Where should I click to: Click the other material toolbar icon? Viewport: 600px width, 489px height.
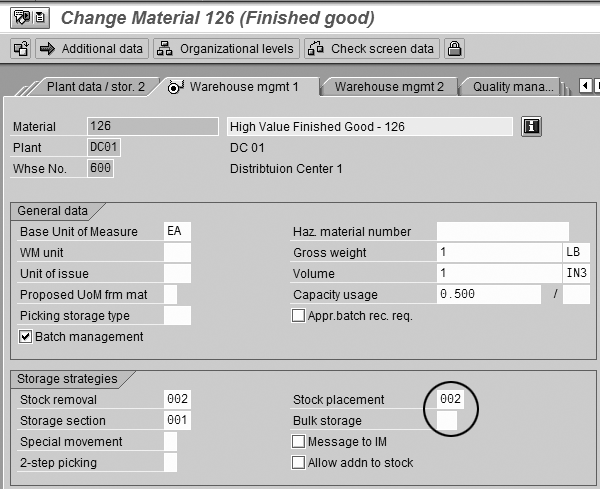coord(20,49)
